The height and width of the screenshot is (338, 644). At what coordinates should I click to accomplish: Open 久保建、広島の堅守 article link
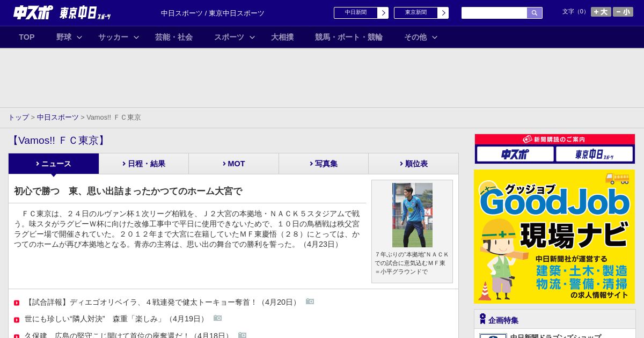point(128,335)
